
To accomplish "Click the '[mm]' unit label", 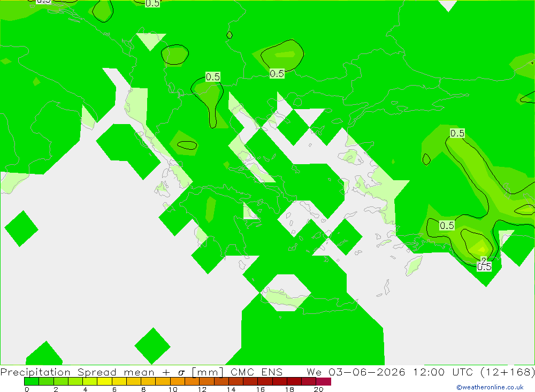I will click(208, 372).
